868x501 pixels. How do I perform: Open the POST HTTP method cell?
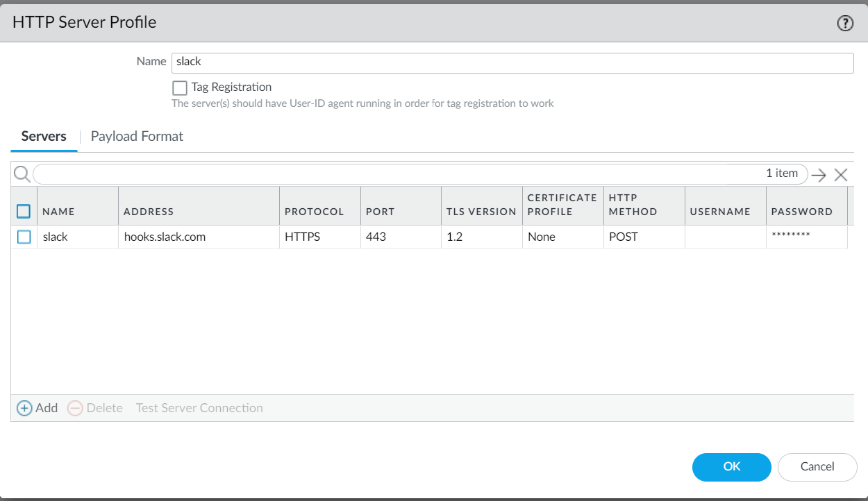pyautogui.click(x=623, y=237)
